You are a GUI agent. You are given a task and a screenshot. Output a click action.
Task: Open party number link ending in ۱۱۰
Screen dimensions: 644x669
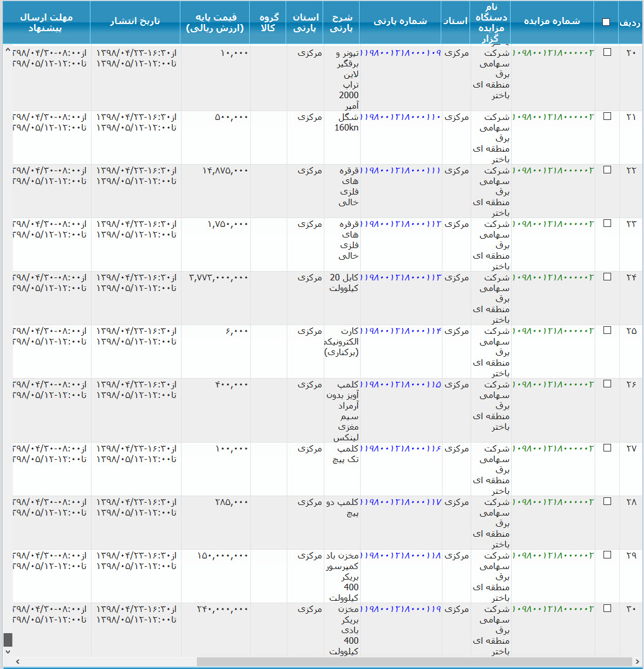tap(401, 117)
